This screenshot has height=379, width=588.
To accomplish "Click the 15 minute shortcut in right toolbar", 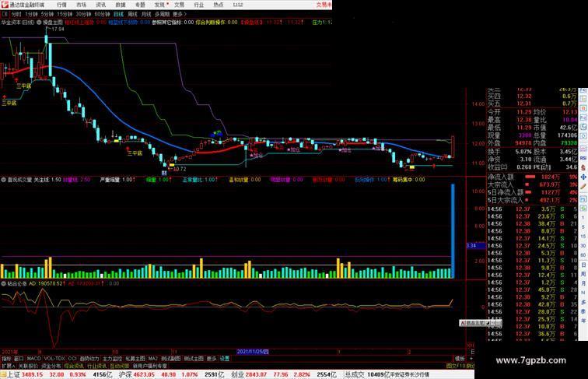I will pyautogui.click(x=583, y=237).
